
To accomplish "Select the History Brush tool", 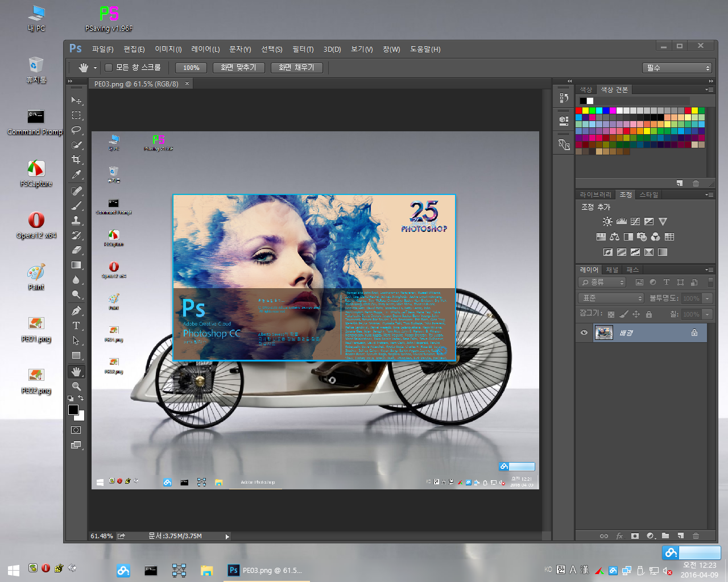I will coord(76,235).
